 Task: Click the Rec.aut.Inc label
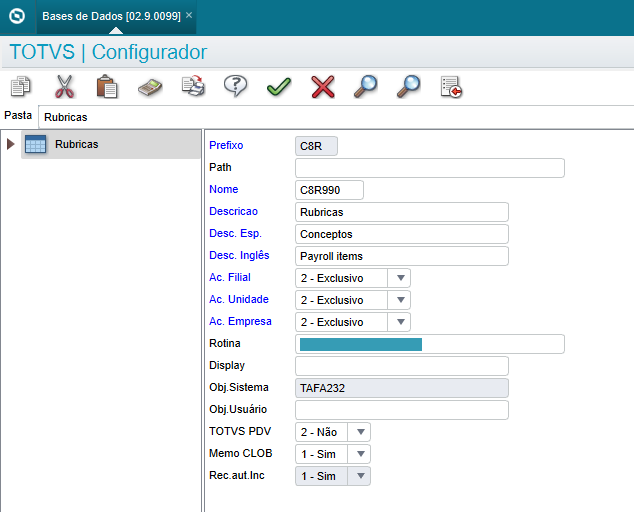237,475
